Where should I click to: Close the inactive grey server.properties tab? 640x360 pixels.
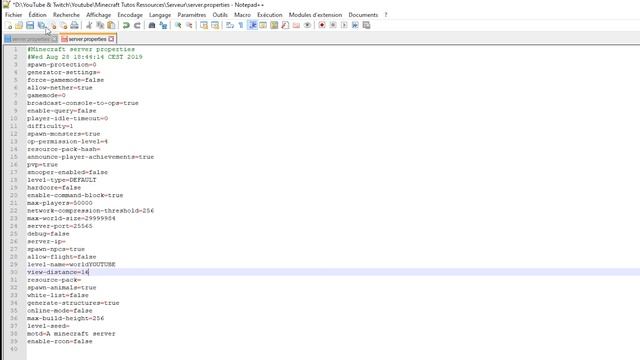point(54,39)
